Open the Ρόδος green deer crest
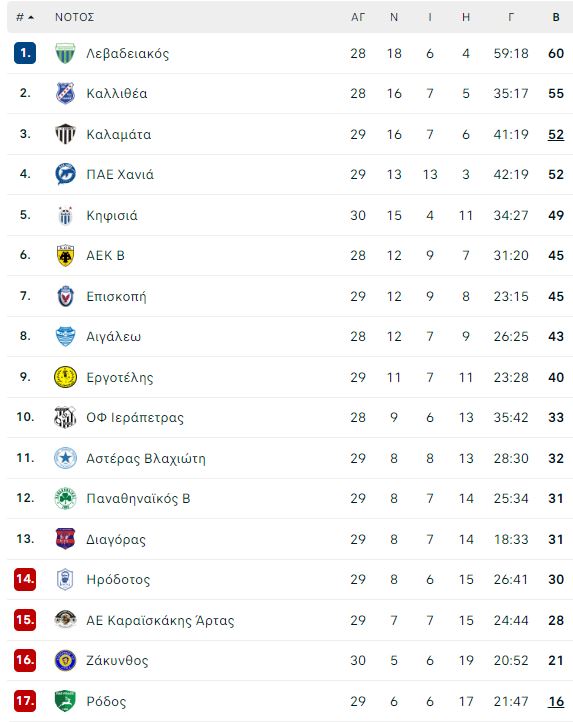Viewport: 573px width, 722px height. (x=65, y=701)
